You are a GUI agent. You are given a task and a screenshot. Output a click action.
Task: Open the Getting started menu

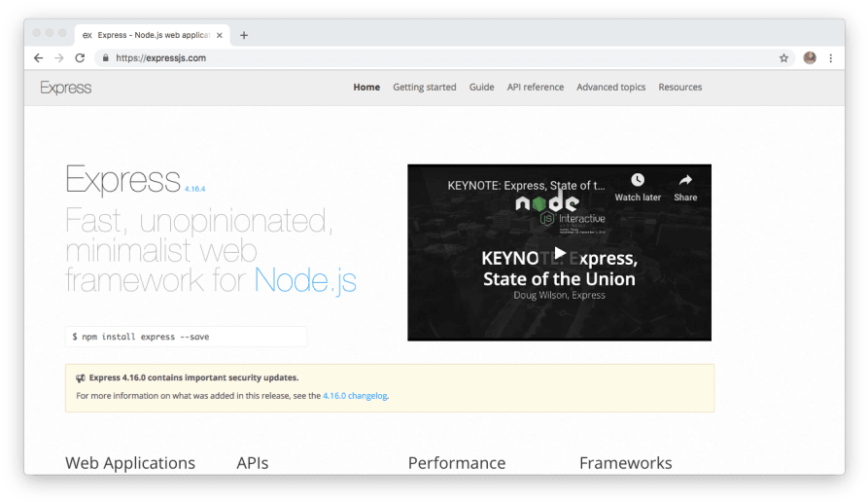click(424, 88)
